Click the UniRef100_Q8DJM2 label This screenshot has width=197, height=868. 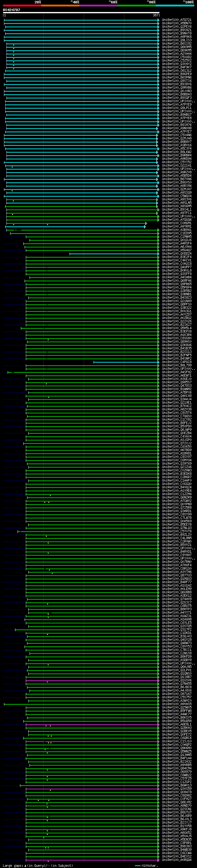[177, 802]
